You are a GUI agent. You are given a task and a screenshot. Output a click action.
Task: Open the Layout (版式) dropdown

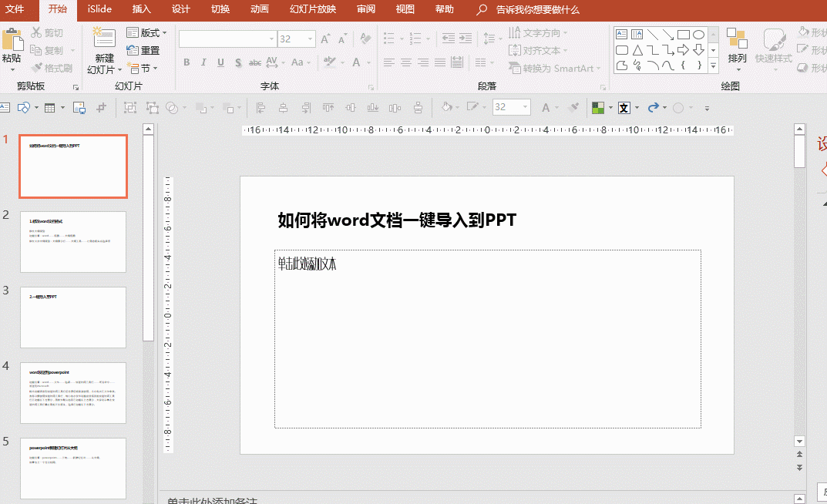click(x=147, y=33)
